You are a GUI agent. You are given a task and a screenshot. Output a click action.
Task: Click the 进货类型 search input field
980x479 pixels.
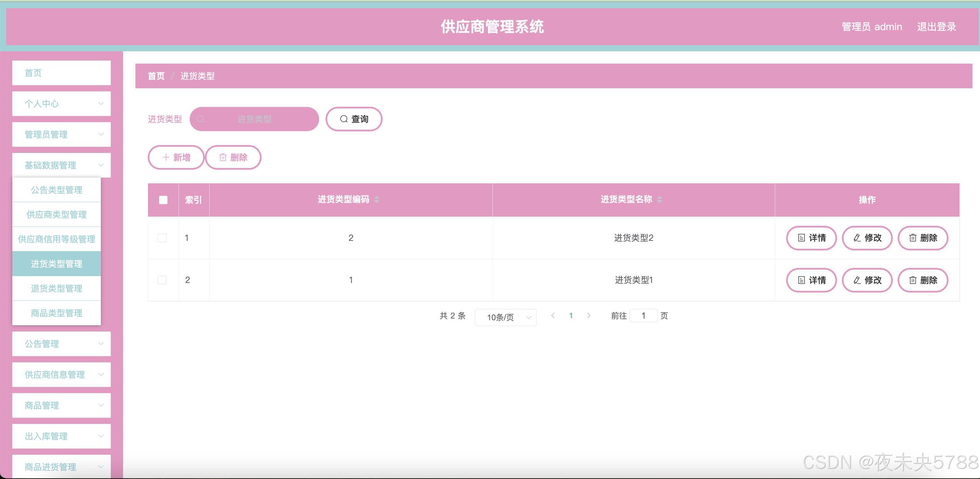(x=254, y=119)
